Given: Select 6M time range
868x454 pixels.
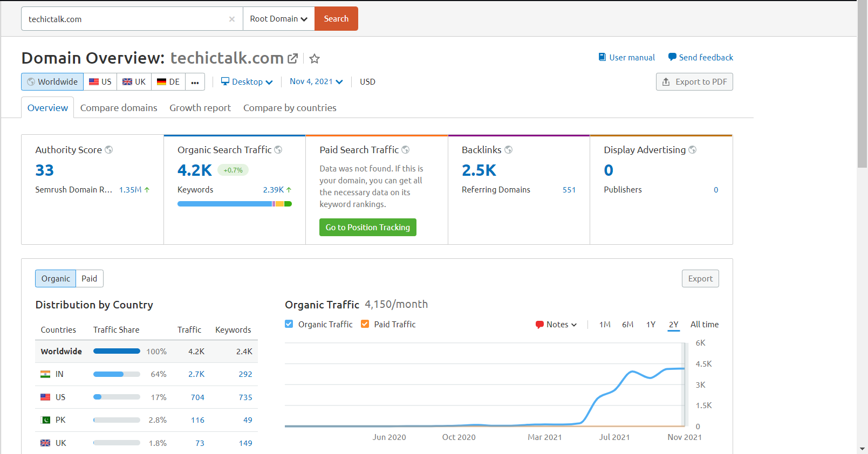Looking at the screenshot, I should pos(627,325).
